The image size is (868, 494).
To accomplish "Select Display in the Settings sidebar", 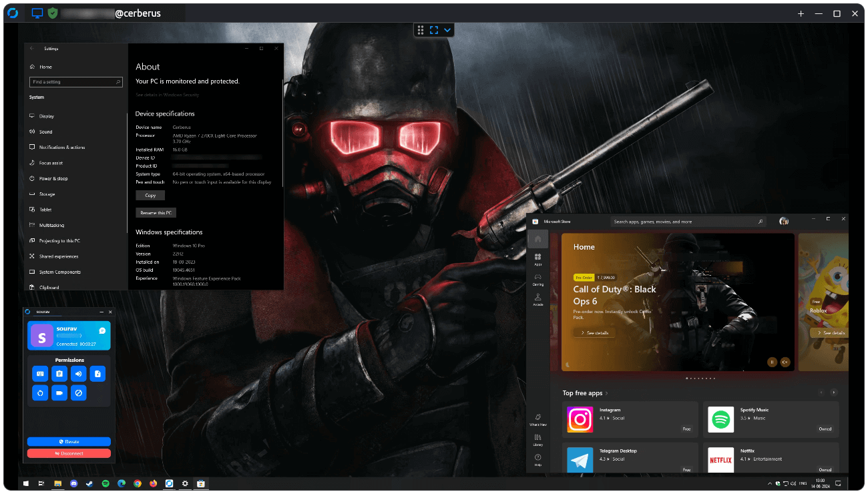I will coord(47,115).
